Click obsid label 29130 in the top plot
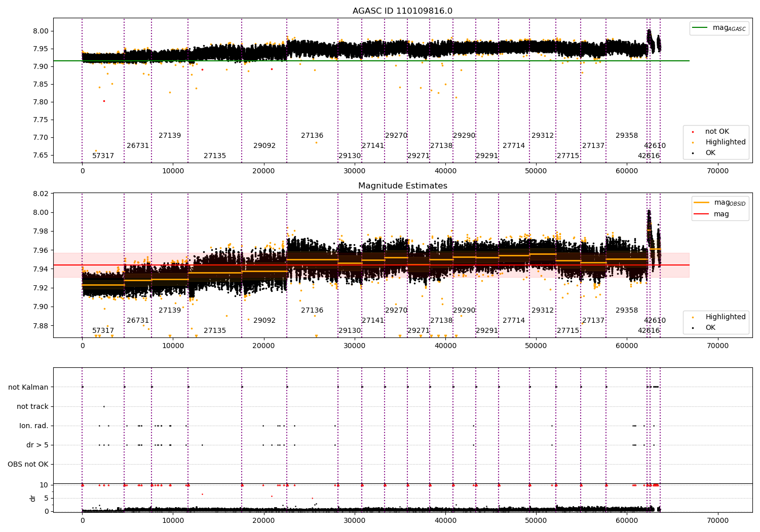The width and height of the screenshot is (760, 532). click(350, 156)
